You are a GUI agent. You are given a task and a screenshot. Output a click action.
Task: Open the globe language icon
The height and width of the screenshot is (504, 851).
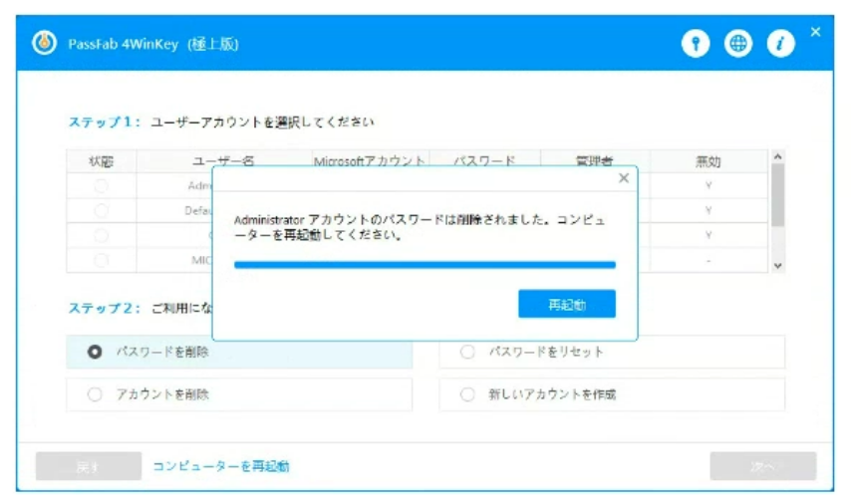[x=738, y=43]
